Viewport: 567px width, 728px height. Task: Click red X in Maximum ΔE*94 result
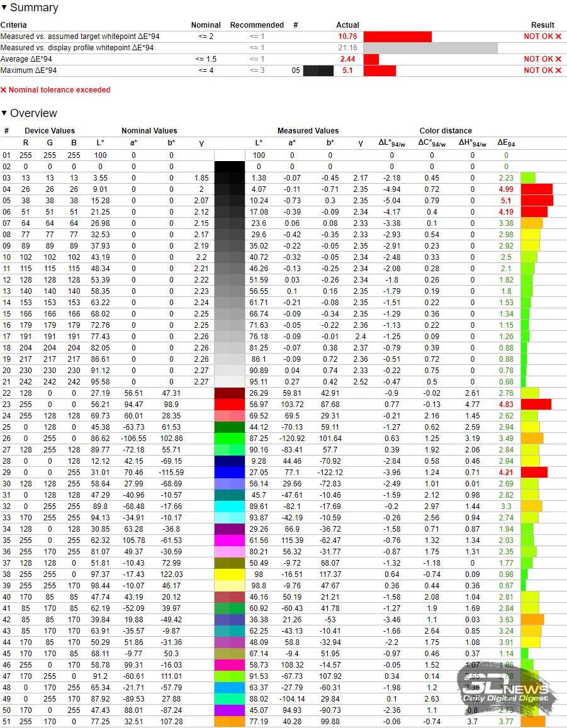pos(558,70)
